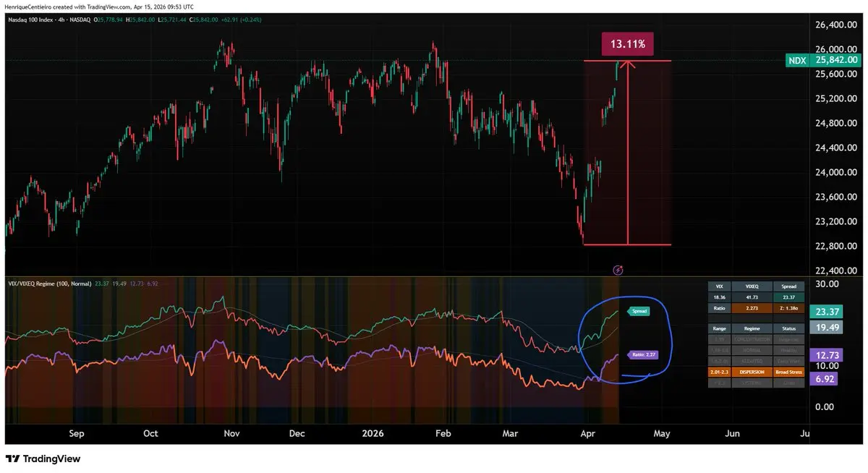
Task: Click the 23,200.00 price axis label
Action: 836,221
